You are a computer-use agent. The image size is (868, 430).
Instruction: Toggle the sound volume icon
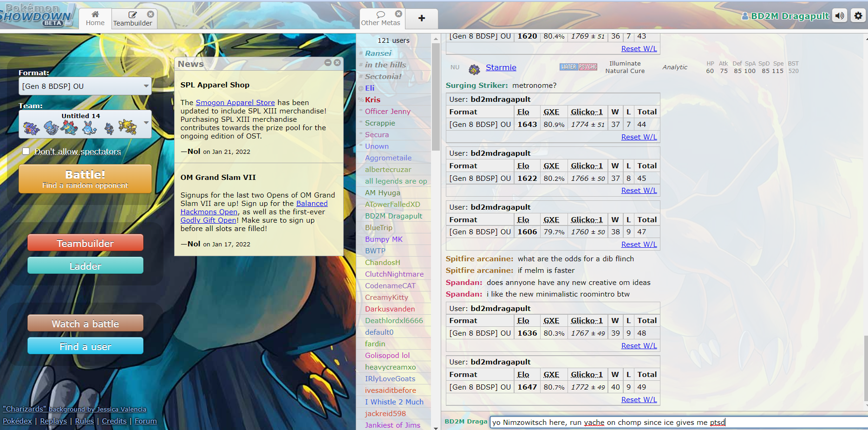pyautogui.click(x=840, y=16)
